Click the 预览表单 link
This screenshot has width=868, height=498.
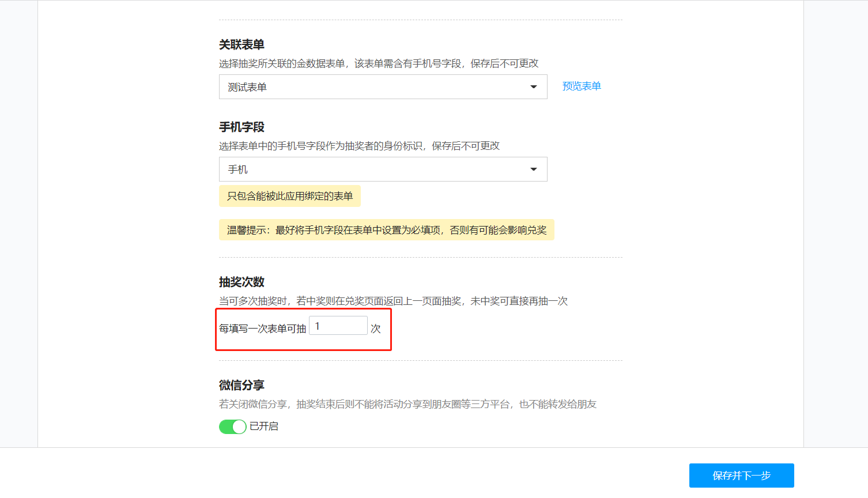pyautogui.click(x=582, y=86)
